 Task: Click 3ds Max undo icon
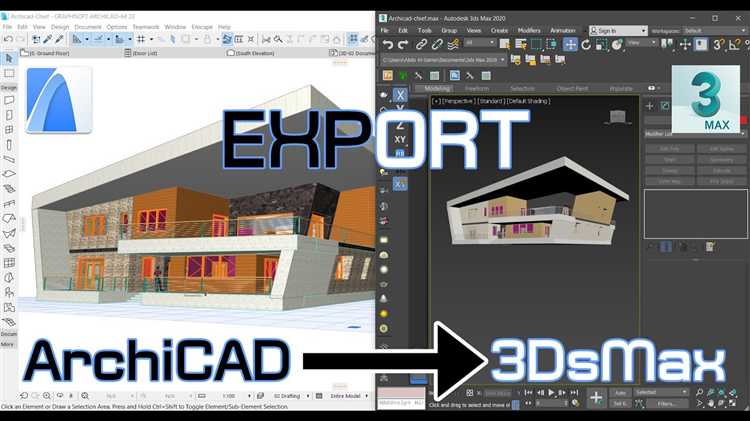[387, 45]
